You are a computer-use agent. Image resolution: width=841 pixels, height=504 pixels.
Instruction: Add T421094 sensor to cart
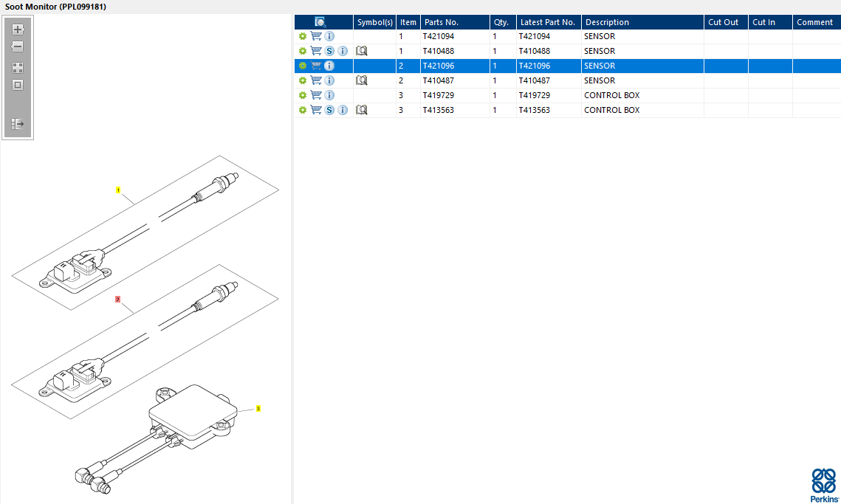[x=317, y=36]
